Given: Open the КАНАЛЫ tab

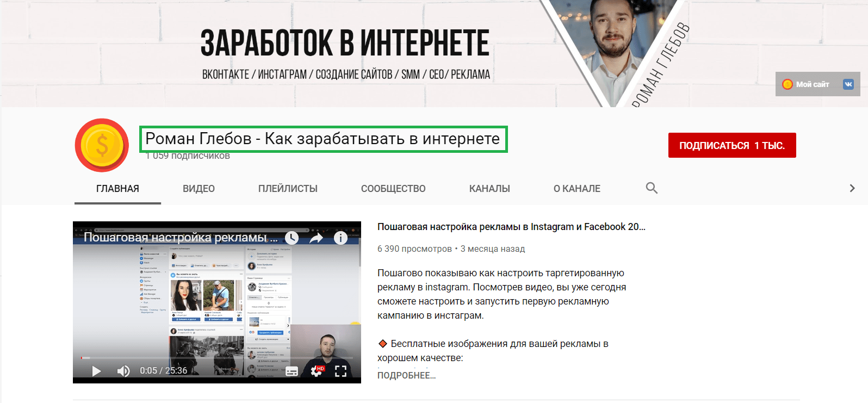Looking at the screenshot, I should pos(489,189).
